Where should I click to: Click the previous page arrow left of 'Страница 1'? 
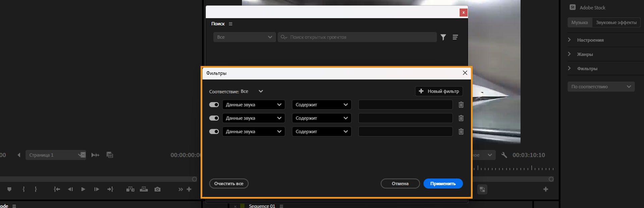(19, 155)
